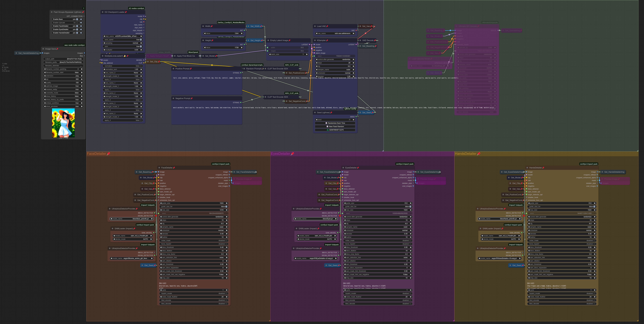The image size is (644, 324).
Task: Open sampler_name dropdown in KSampler
Action: (335, 70)
